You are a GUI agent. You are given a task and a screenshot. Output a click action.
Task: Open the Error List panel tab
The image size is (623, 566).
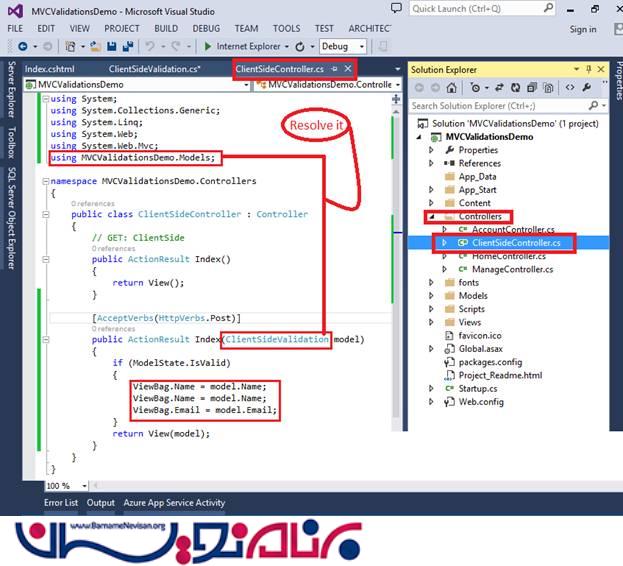(x=60, y=503)
